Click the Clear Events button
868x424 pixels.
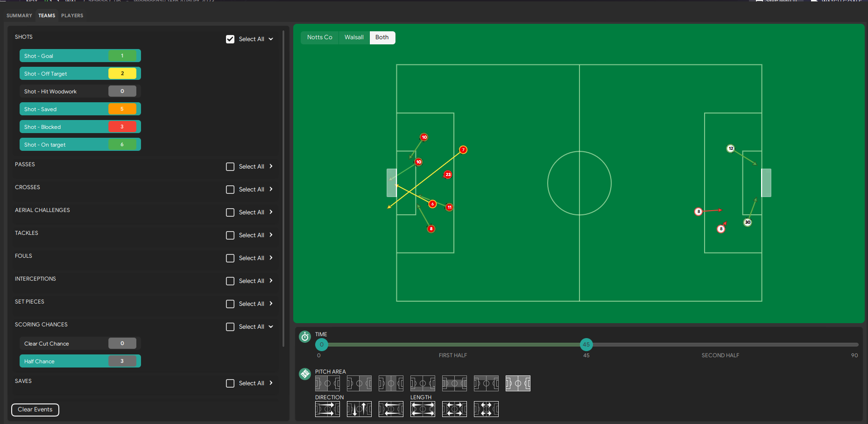(x=35, y=410)
